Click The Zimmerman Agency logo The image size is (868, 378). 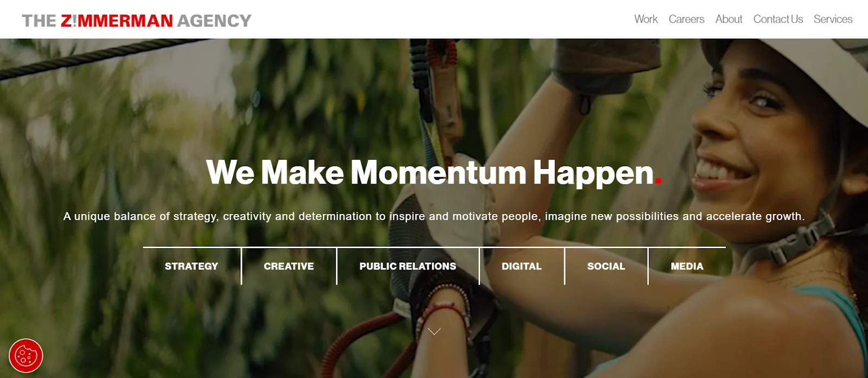pyautogui.click(x=137, y=21)
